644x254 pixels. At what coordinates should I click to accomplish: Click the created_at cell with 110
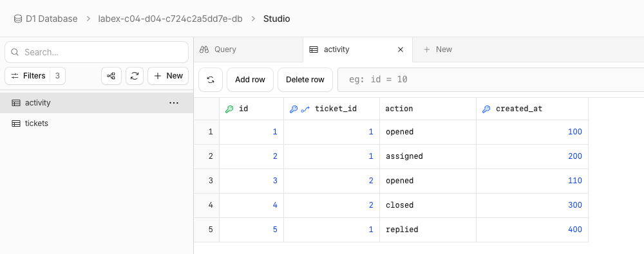pos(533,181)
